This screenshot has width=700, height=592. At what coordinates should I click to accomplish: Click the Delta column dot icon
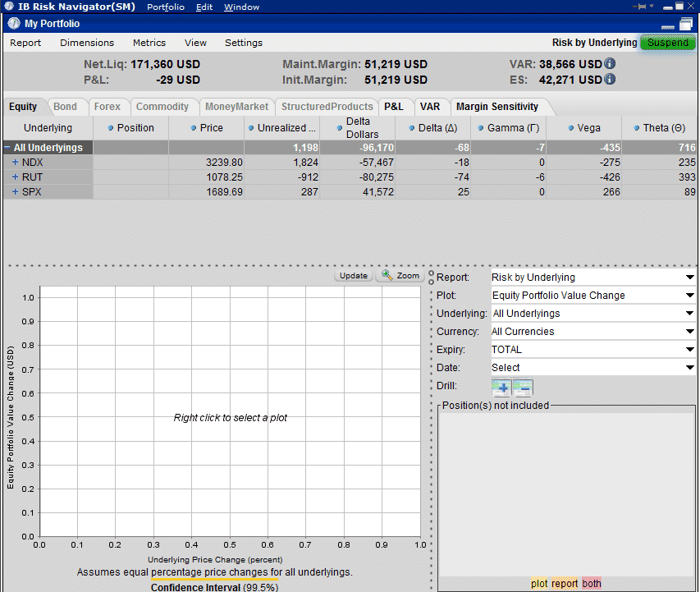(x=412, y=128)
